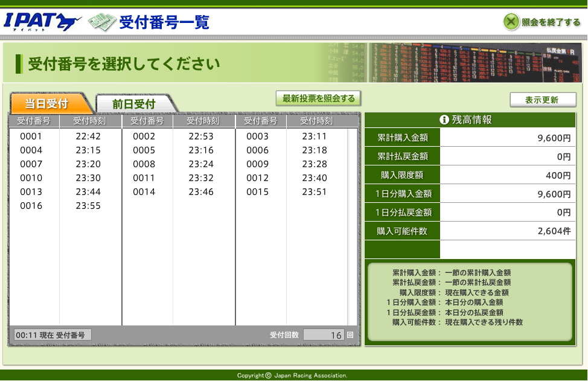The width and height of the screenshot is (588, 381).
Task: Click receipt time 23:32
Action: pyautogui.click(x=201, y=178)
